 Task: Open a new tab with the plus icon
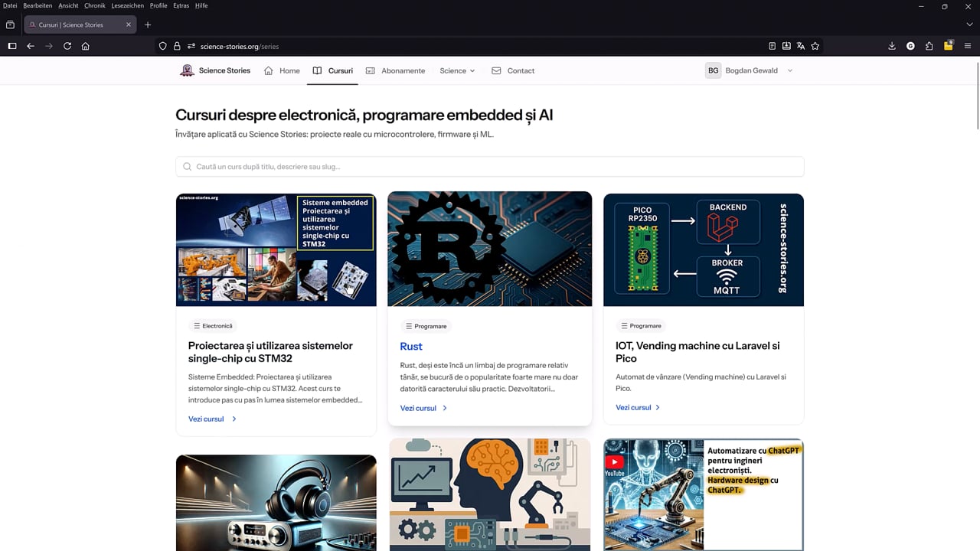148,24
